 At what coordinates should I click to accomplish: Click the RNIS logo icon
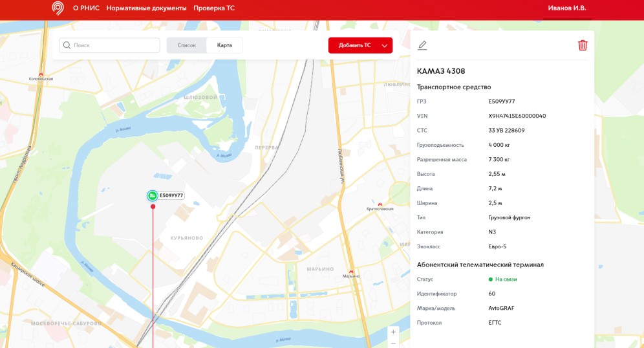[x=58, y=8]
